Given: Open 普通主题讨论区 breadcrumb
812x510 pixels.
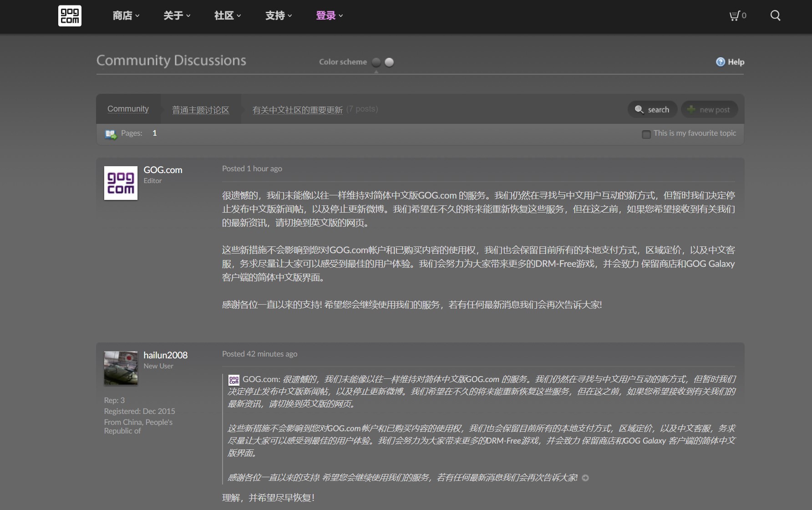Looking at the screenshot, I should pyautogui.click(x=200, y=110).
